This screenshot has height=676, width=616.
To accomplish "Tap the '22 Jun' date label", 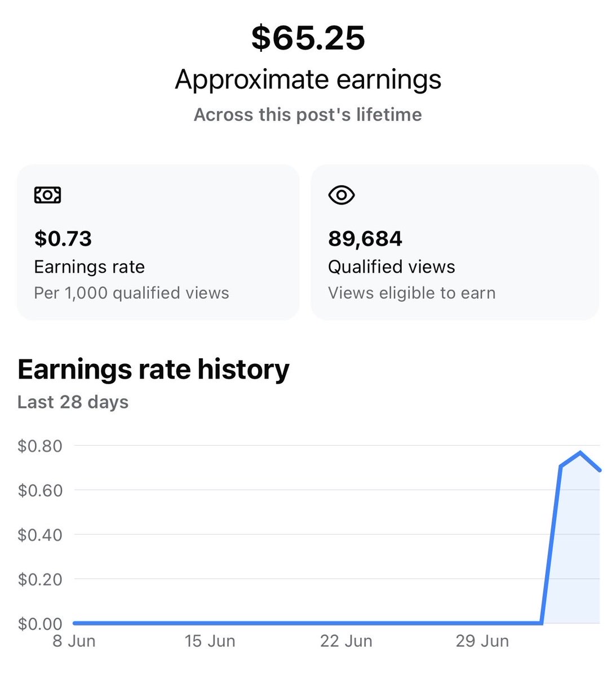I will pos(346,641).
